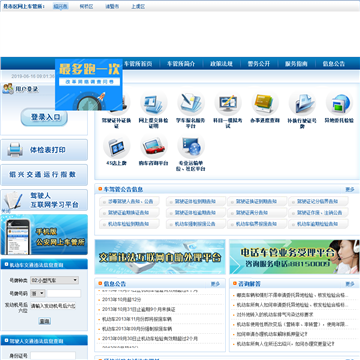Open 服务指南 in the navigation bar

296,64
